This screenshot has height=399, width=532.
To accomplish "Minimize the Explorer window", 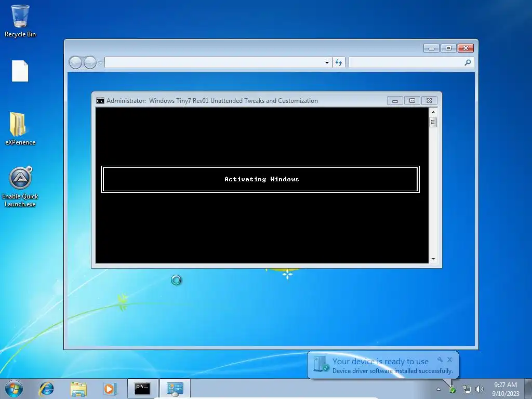I will click(x=431, y=48).
